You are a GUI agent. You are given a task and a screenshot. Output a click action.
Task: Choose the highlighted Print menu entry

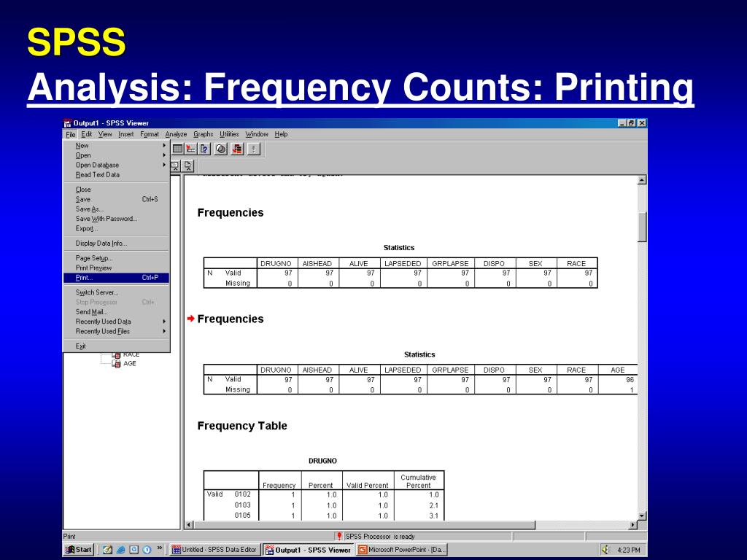(117, 278)
